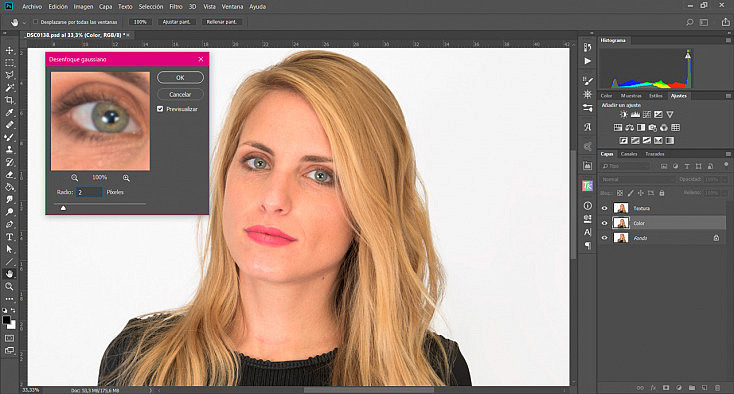
Task: Add a Vibrance adjustment
Action: pos(670,114)
